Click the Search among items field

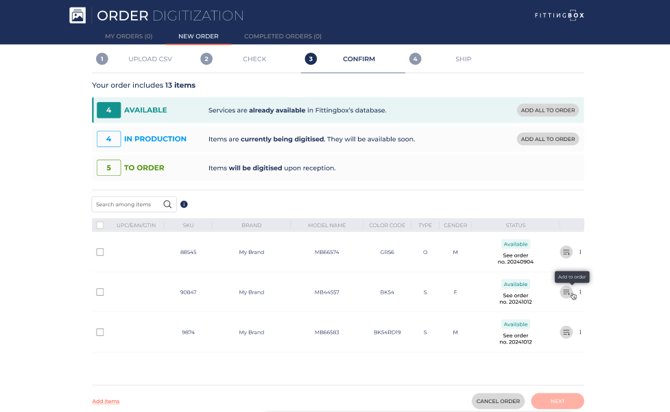(126, 204)
